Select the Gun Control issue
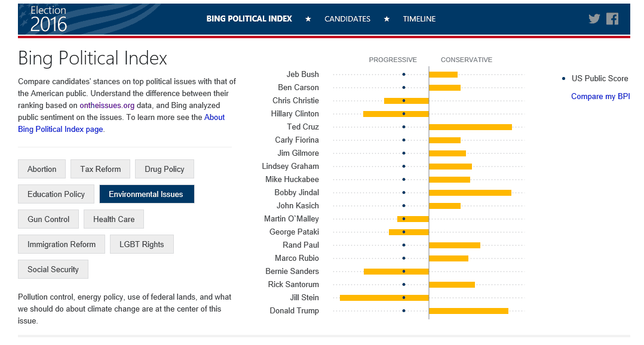 click(48, 219)
